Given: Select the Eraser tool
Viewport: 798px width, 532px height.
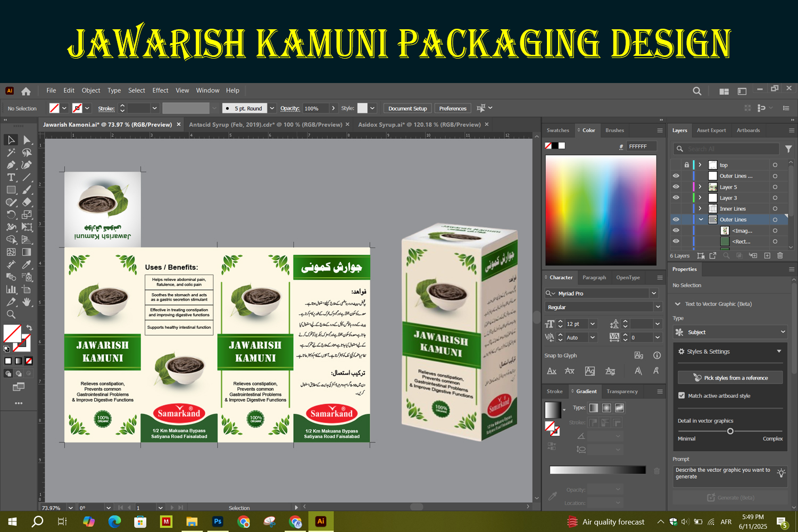Looking at the screenshot, I should click(27, 202).
